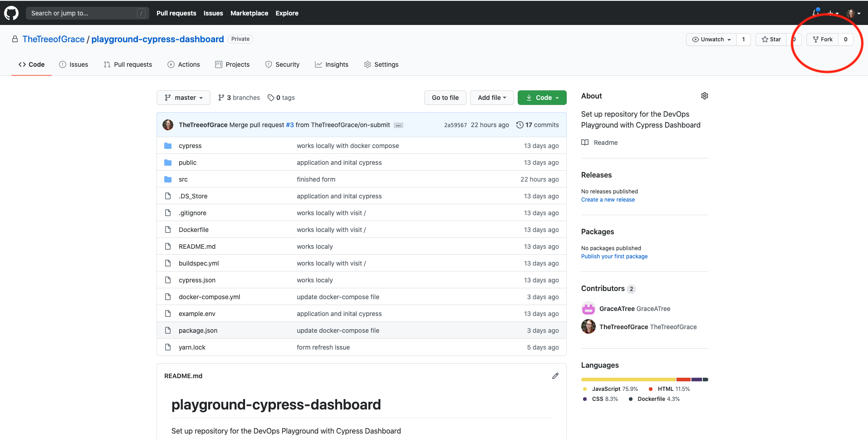868x439 pixels.
Task: Switch to the Insights tab
Action: point(332,64)
